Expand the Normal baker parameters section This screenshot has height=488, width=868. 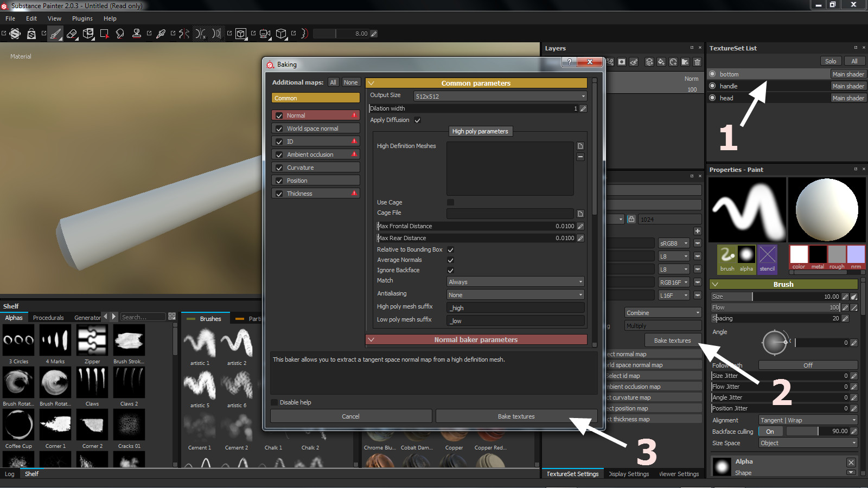pos(476,340)
